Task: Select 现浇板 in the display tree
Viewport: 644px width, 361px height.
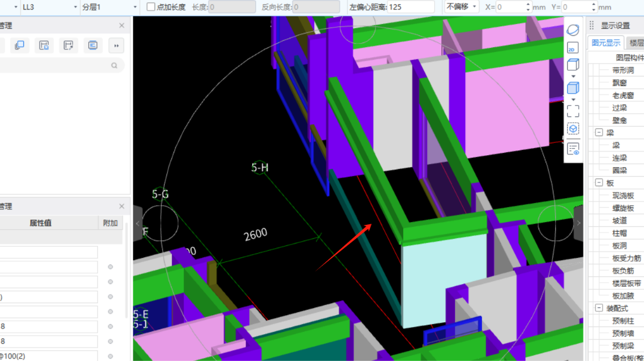Action: [623, 195]
